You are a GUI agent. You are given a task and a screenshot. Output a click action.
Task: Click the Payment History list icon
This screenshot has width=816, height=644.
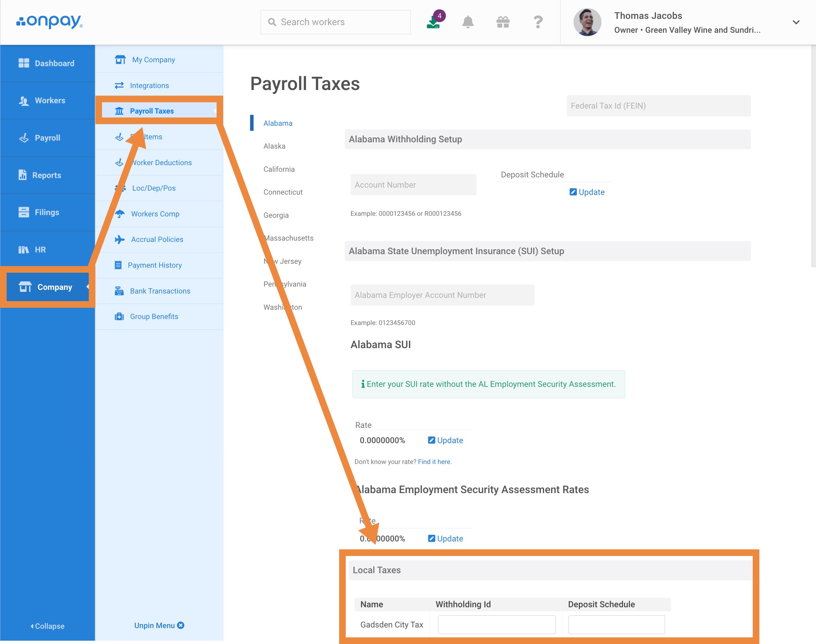(x=118, y=265)
